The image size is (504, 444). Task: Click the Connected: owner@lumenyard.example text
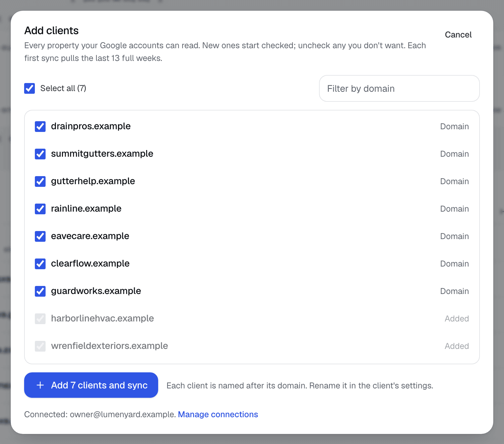pos(100,415)
